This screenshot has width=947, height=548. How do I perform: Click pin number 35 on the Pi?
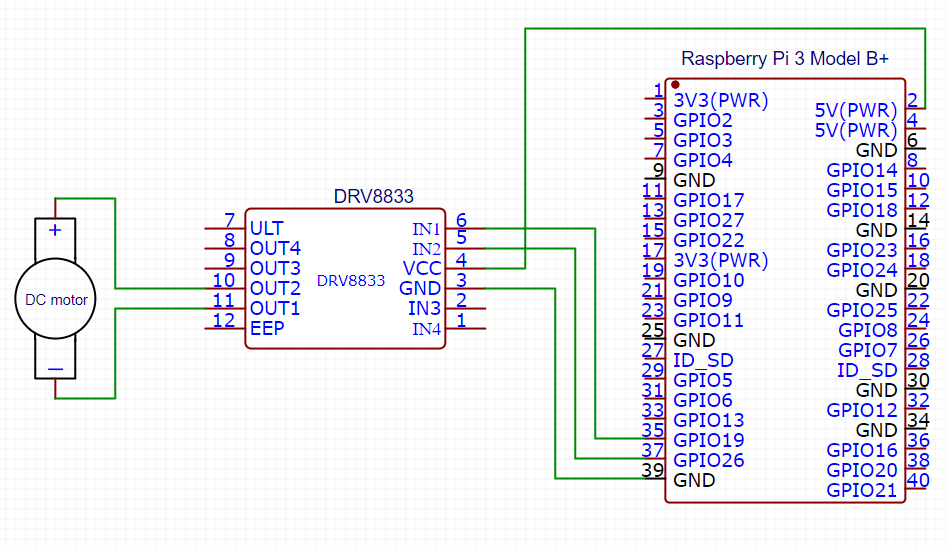653,430
